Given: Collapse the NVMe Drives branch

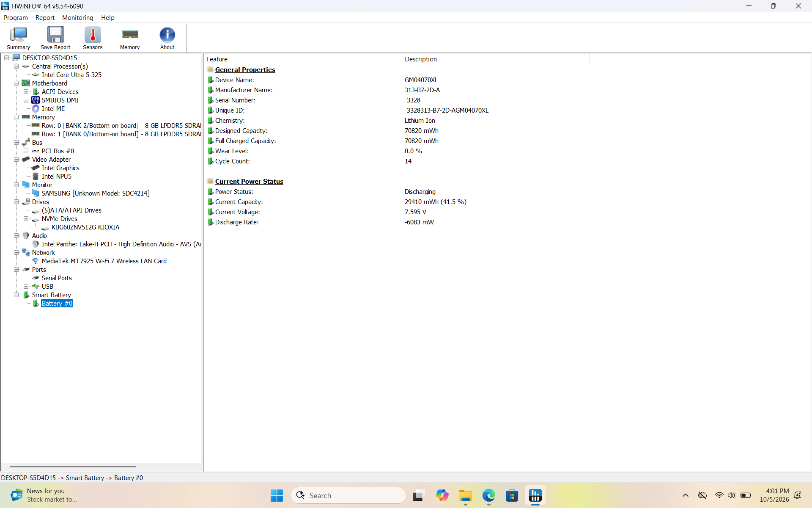Looking at the screenshot, I should [26, 219].
